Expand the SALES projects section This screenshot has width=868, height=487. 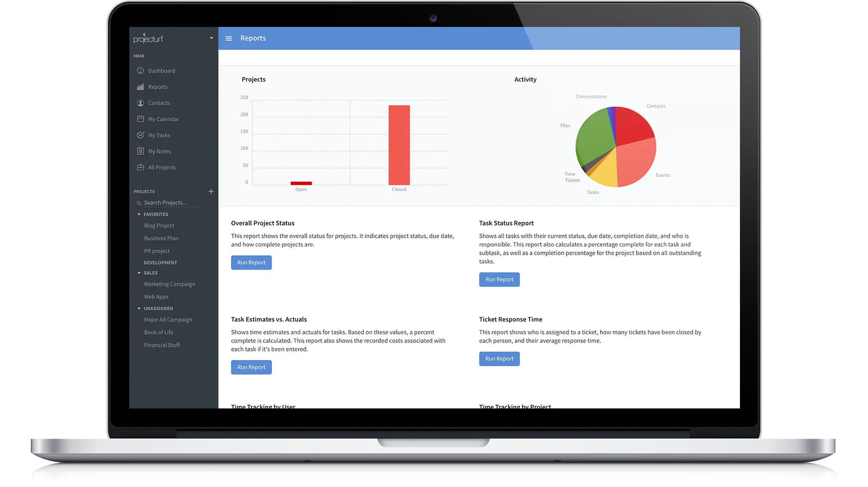pos(138,273)
